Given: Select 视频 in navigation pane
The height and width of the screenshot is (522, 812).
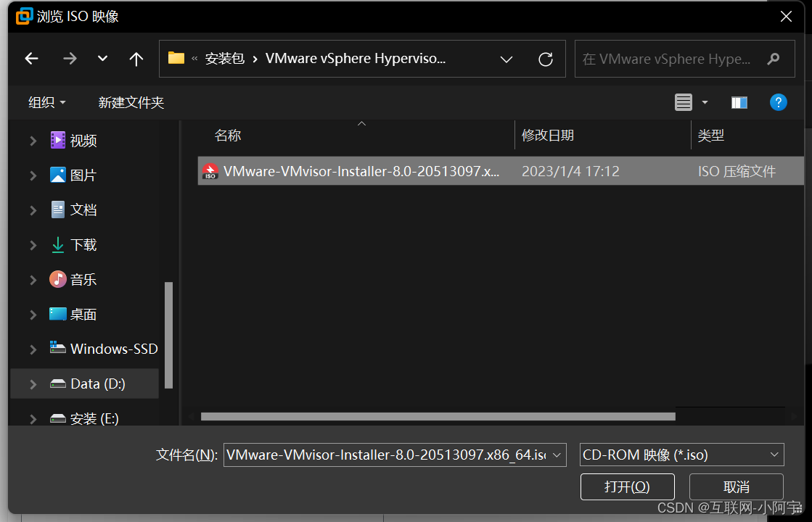Looking at the screenshot, I should 83,140.
